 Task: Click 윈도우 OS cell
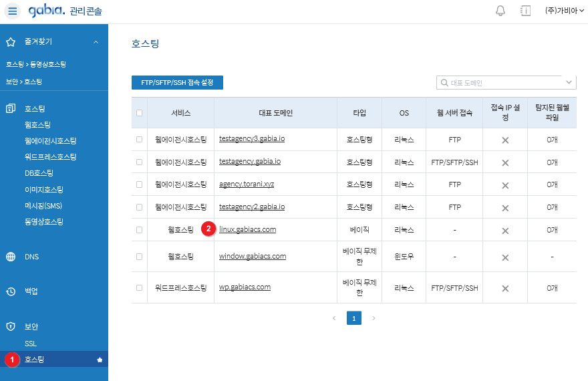tap(404, 257)
